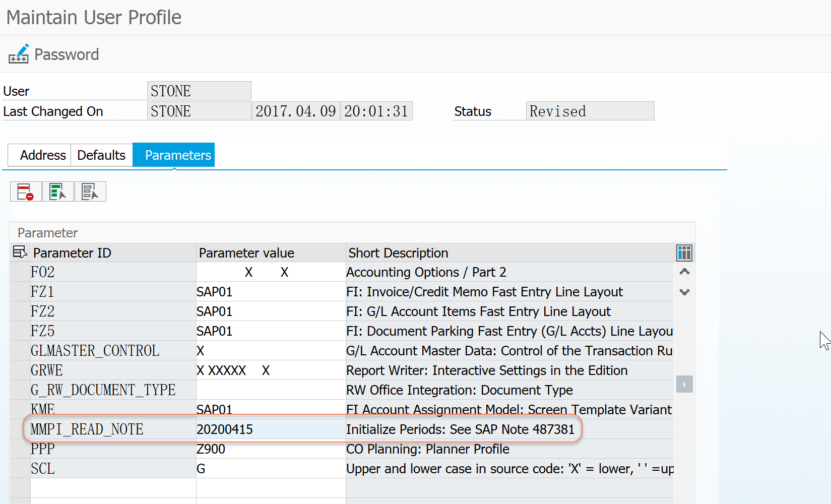Select the row selector for GLMASTER_CONTROL

pos(19,350)
